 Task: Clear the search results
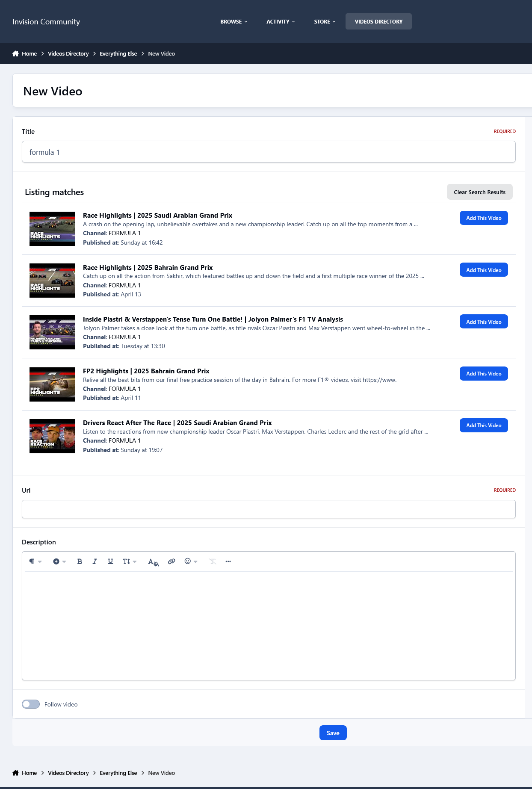[x=479, y=192]
